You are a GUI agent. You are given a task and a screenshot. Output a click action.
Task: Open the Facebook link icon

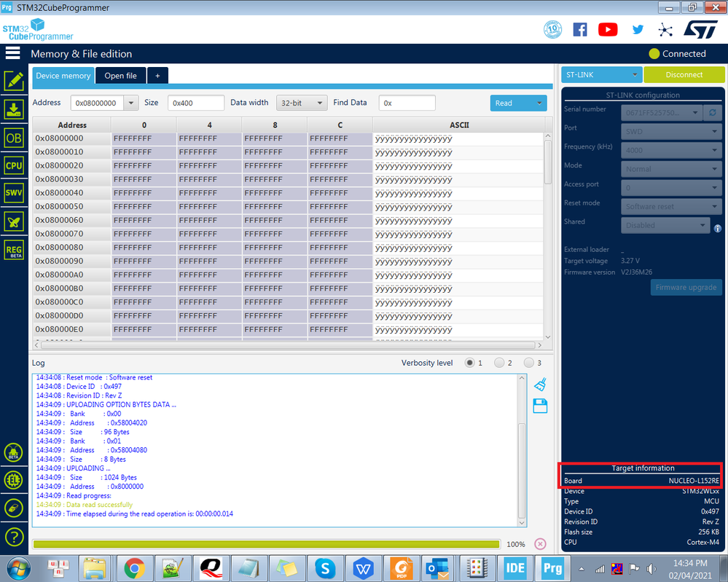pos(580,30)
